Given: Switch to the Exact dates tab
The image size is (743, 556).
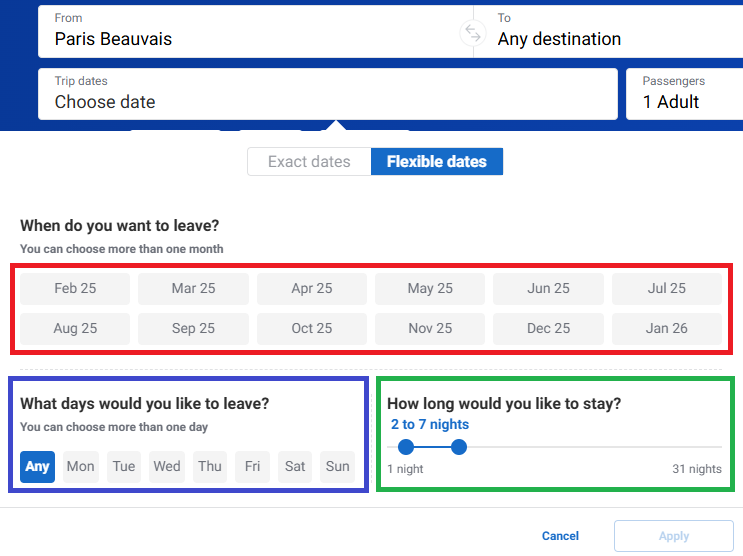Looking at the screenshot, I should point(309,161).
